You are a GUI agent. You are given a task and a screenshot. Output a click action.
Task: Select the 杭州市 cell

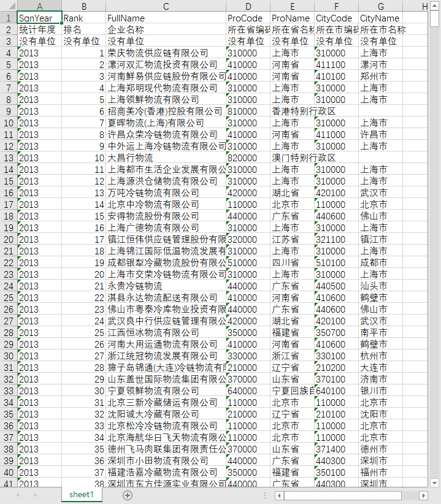pyautogui.click(x=380, y=356)
